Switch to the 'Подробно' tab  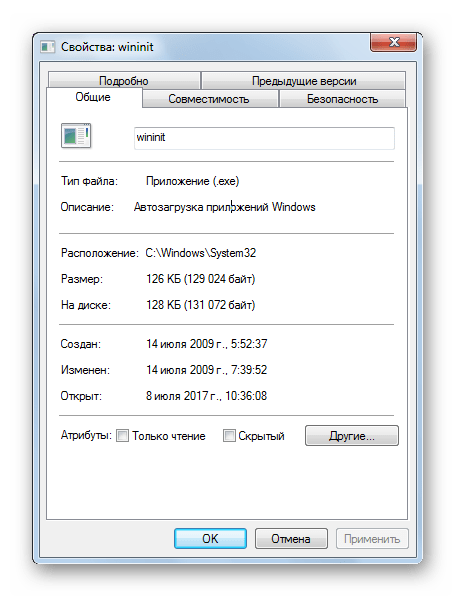pyautogui.click(x=124, y=80)
